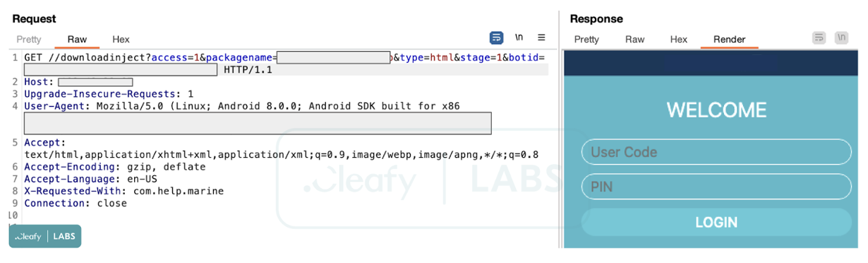Screen dimensions: 868x263
Task: Click the GET //downloadinject request line
Action: click(284, 57)
